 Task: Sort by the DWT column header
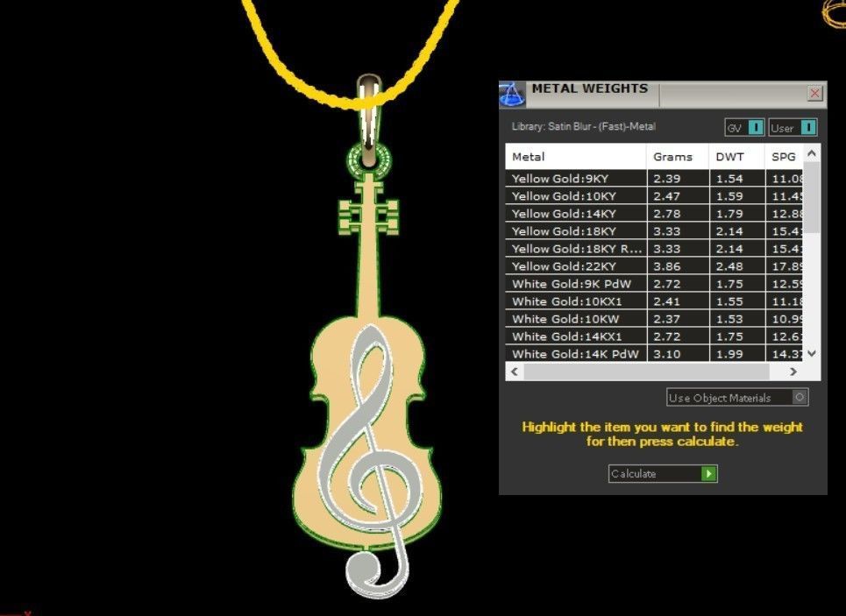(x=737, y=157)
